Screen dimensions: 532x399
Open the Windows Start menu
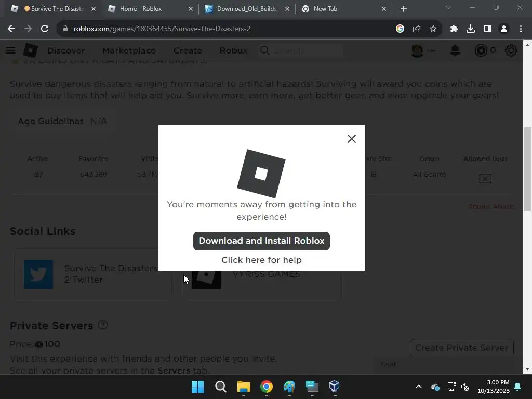(x=198, y=387)
